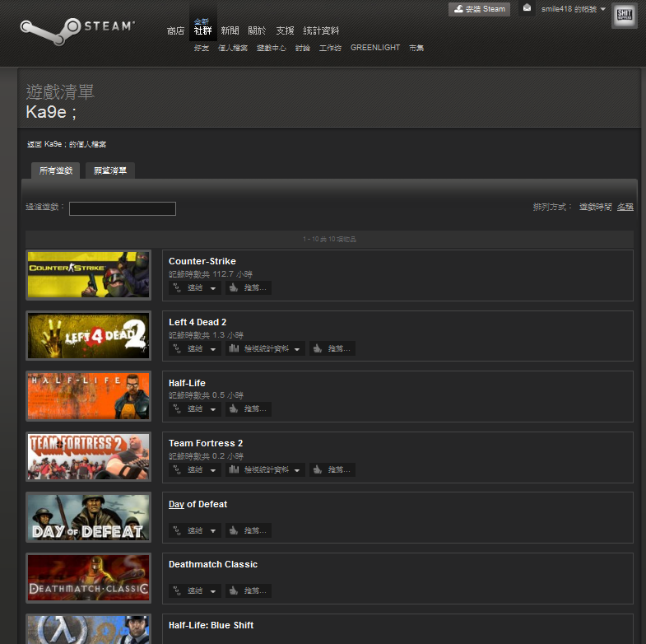
Task: Open Team Fortress 2 thumbnail
Action: click(89, 457)
